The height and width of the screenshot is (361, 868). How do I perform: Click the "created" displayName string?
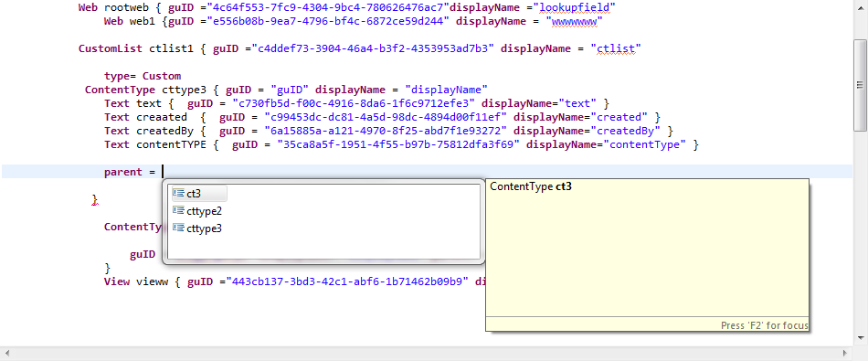point(619,117)
